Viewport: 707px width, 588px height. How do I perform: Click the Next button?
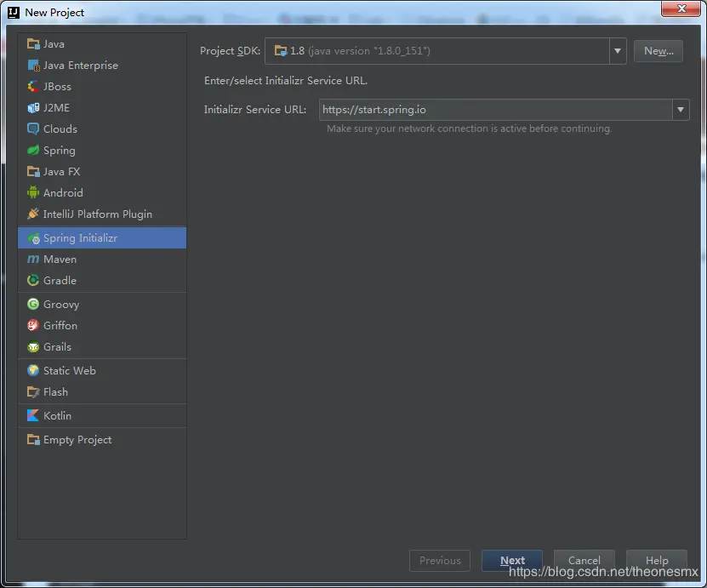[x=512, y=561]
